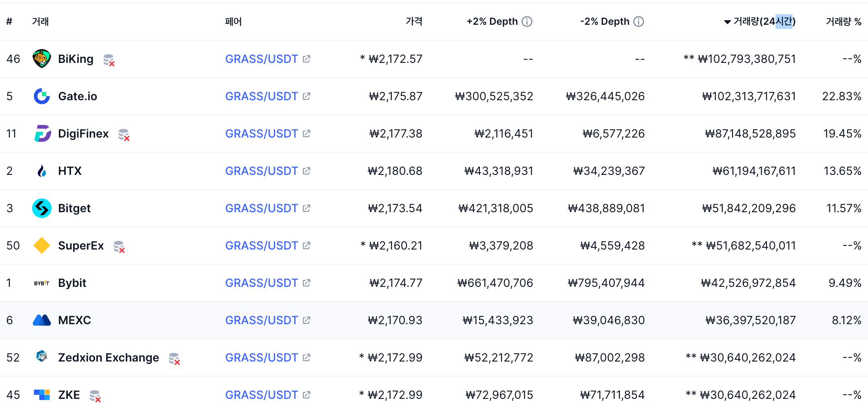The image size is (868, 409).
Task: Open the SuperEx exchange name
Action: click(81, 245)
